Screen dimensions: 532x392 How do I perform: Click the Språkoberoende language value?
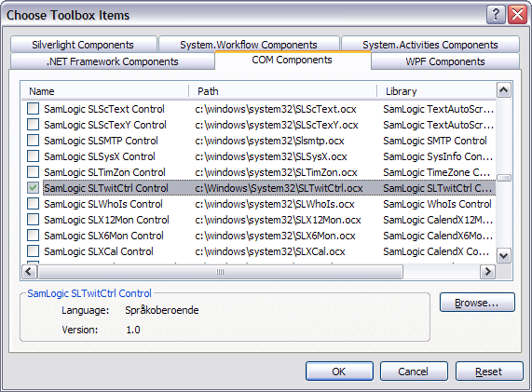162,310
